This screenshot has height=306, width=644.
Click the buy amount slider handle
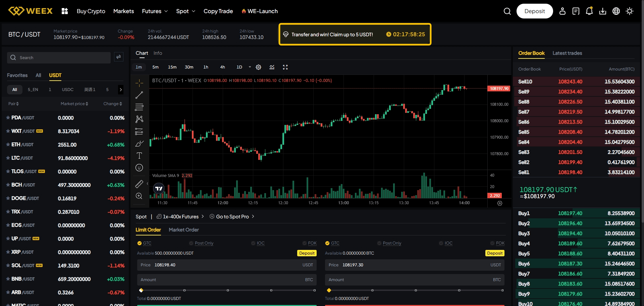pos(141,290)
